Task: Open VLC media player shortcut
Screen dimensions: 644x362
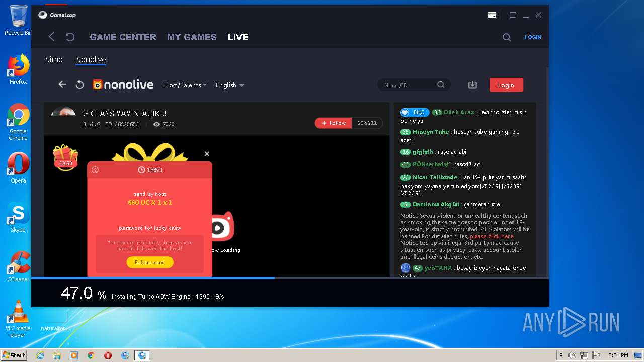Action: click(x=18, y=319)
